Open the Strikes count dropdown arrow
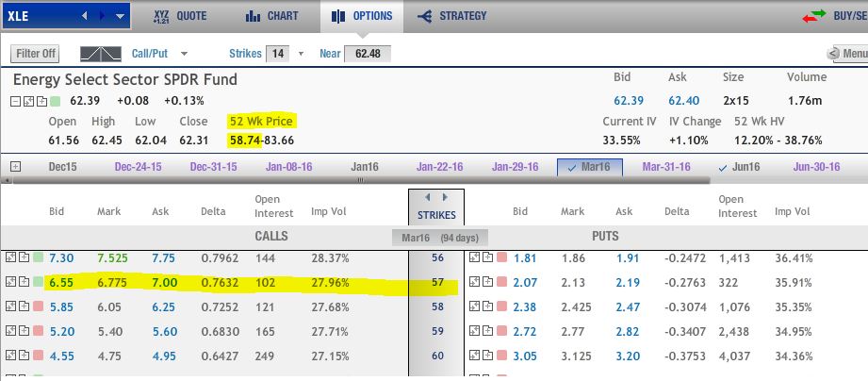Viewport: 868px width, 381px height. 301,54
